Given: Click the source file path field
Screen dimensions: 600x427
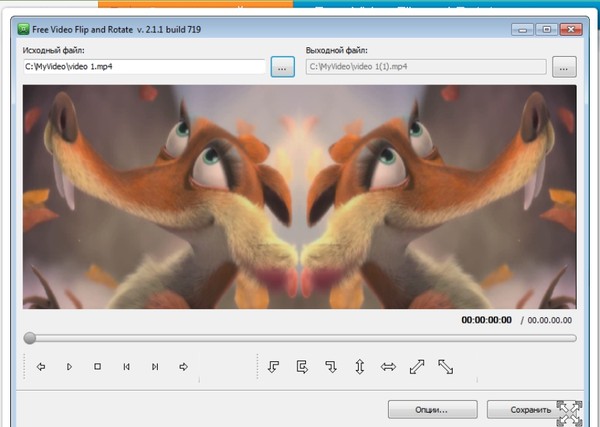Looking at the screenshot, I should [x=144, y=67].
